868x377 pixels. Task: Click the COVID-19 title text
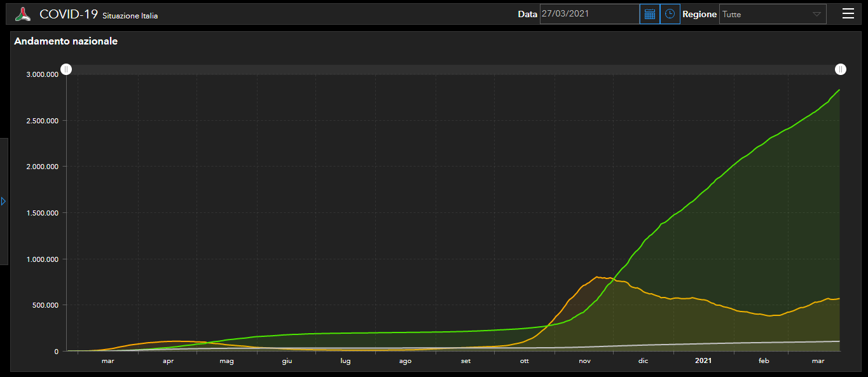(x=69, y=14)
